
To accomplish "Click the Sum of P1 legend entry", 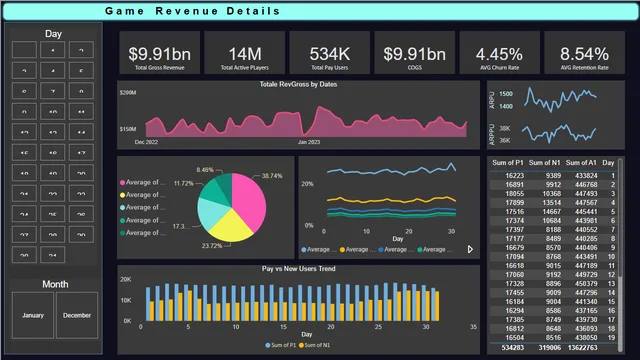I will [x=280, y=345].
